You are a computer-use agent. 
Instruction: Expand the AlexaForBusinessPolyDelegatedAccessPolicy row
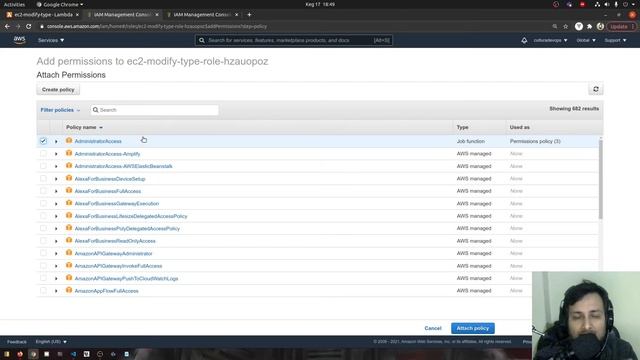point(56,229)
